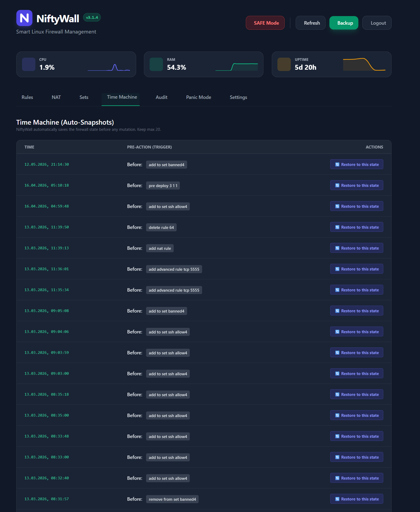Click the NiftyWall N logo icon
The height and width of the screenshot is (512, 420).
pyautogui.click(x=24, y=18)
